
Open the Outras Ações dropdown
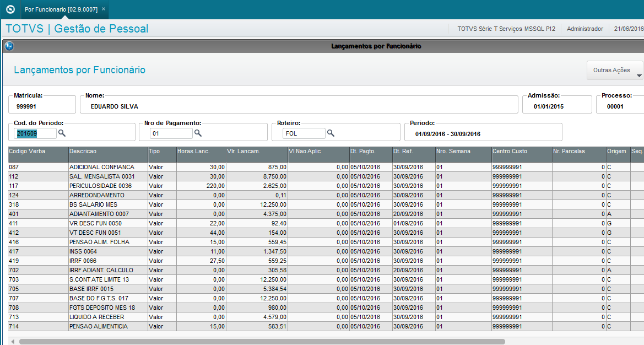614,70
